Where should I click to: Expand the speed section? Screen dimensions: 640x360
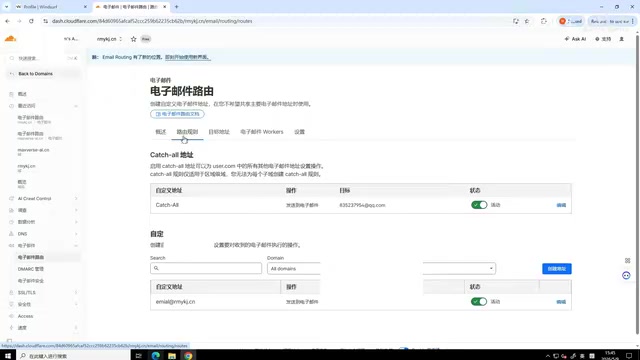pos(76,328)
